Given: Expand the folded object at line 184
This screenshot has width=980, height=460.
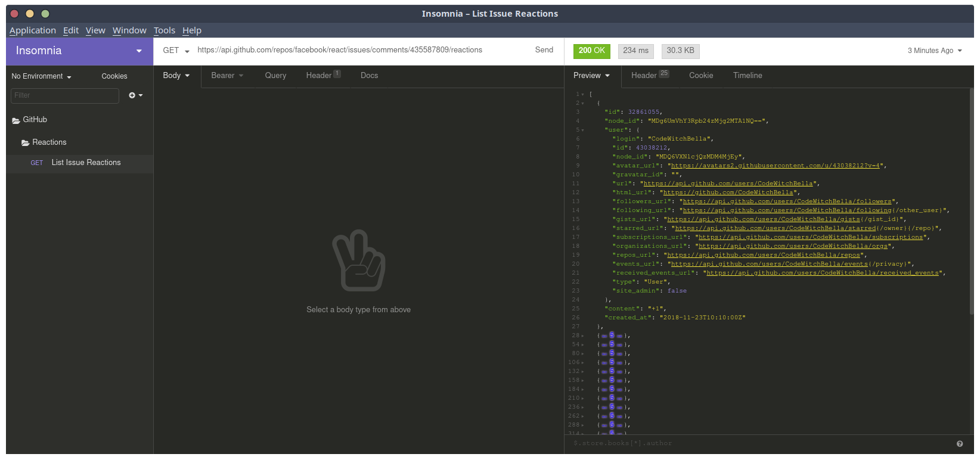Looking at the screenshot, I should (x=583, y=389).
